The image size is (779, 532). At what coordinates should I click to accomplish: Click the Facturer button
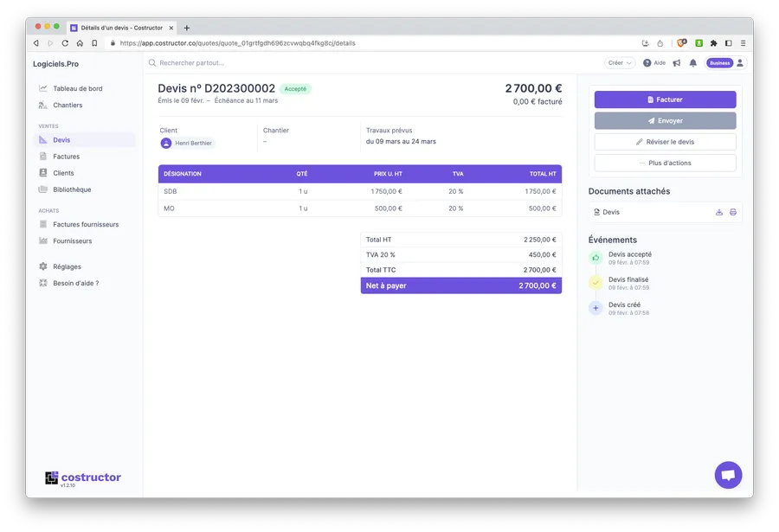coord(665,99)
